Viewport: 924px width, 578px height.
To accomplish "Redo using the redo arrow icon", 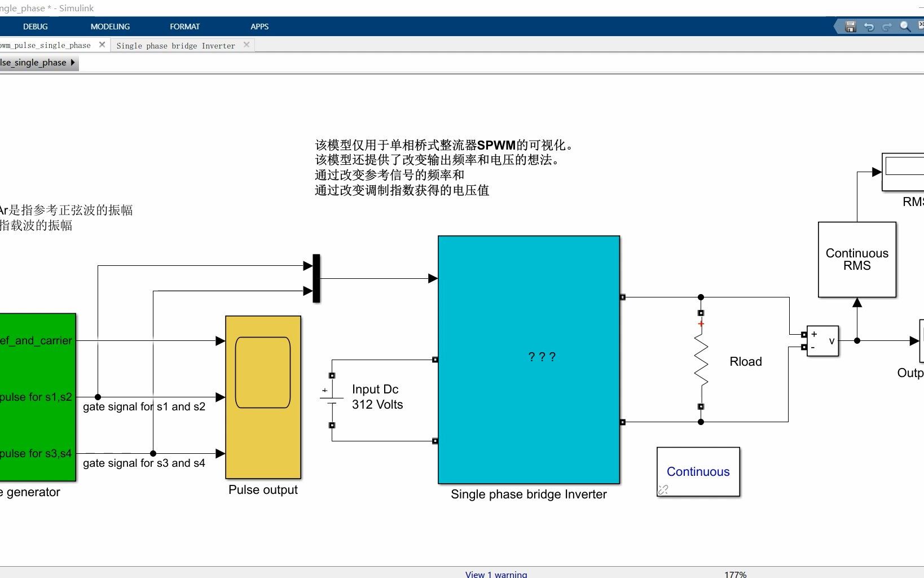I will click(887, 27).
